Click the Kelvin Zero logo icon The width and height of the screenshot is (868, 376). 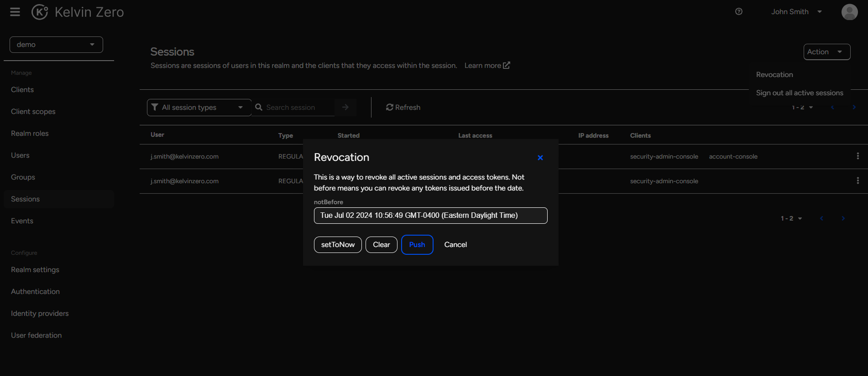coord(40,12)
